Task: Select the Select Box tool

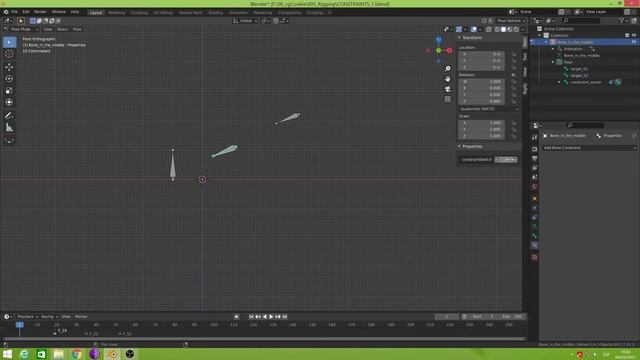Action: 9,42
